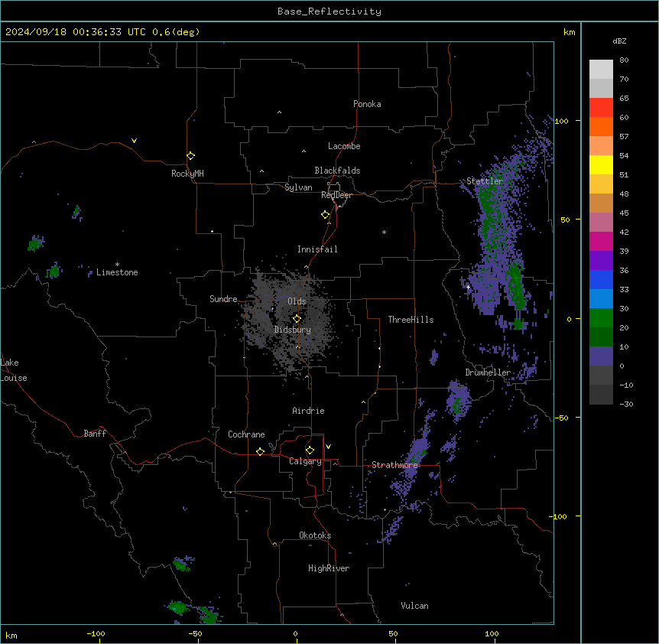Click the 2024/09/18 00:36:33 UTC timestamp

pyautogui.click(x=75, y=32)
